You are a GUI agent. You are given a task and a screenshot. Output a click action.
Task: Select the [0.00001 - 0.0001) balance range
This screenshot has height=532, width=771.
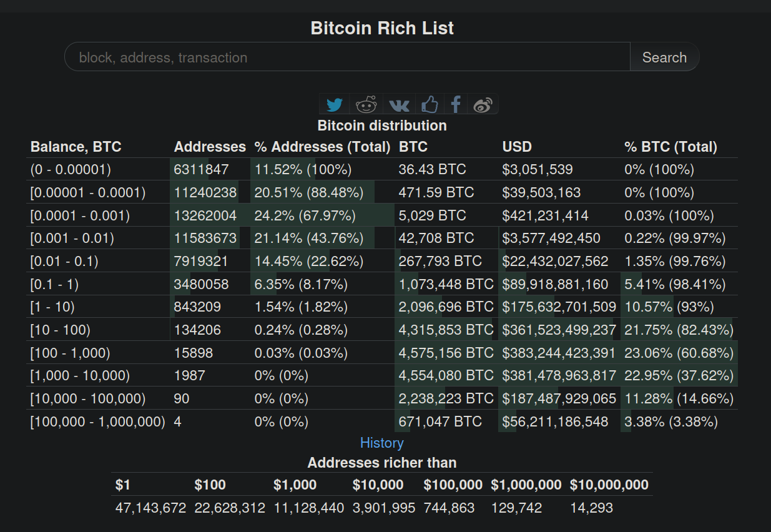coord(88,192)
